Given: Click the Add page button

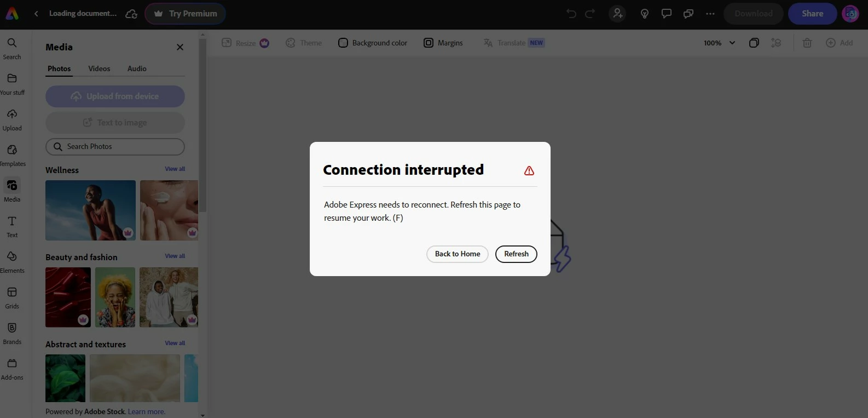Looking at the screenshot, I should pyautogui.click(x=839, y=43).
